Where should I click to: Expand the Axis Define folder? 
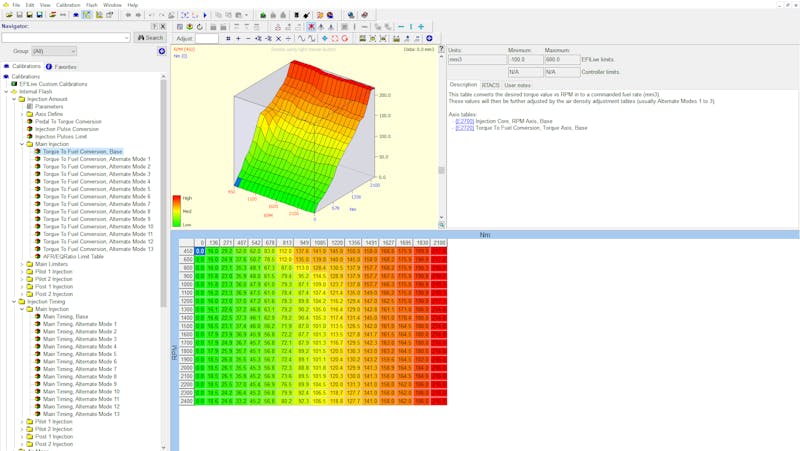[x=22, y=114]
